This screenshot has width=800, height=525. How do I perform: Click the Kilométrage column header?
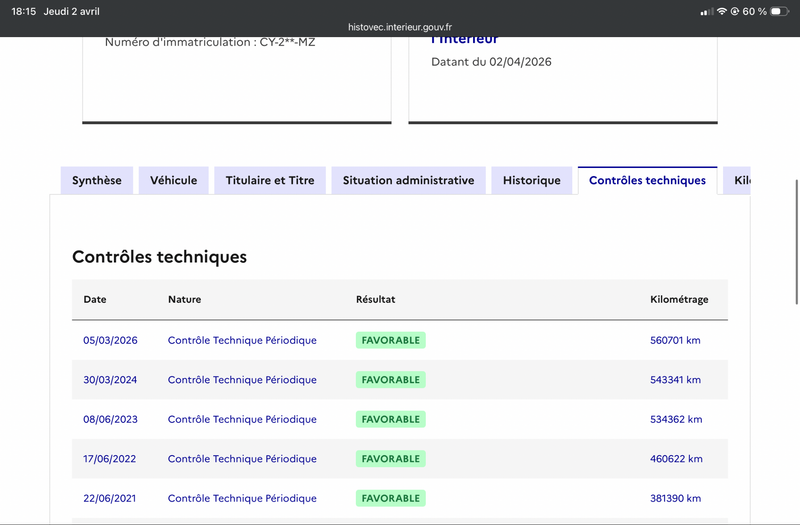(679, 299)
